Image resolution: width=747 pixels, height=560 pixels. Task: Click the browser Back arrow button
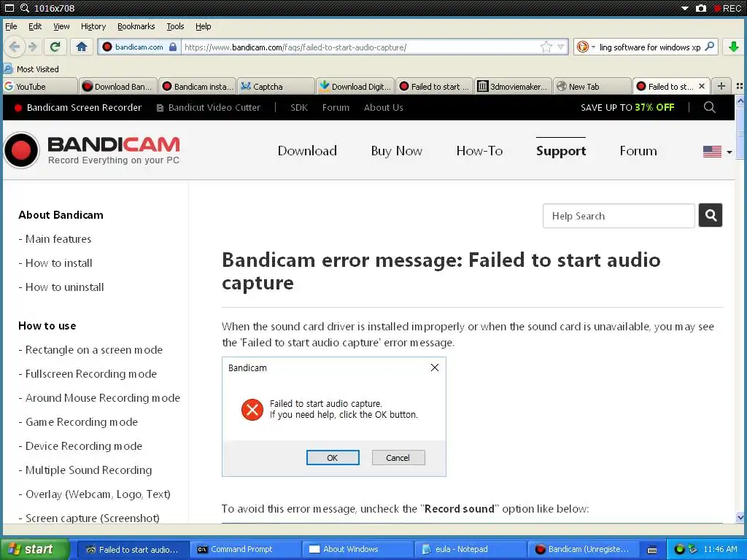(x=15, y=47)
